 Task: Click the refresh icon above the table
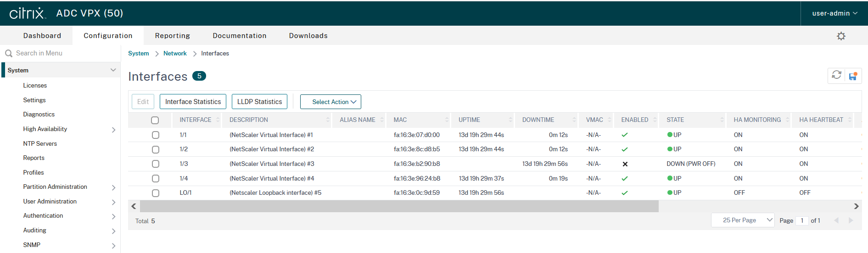836,75
